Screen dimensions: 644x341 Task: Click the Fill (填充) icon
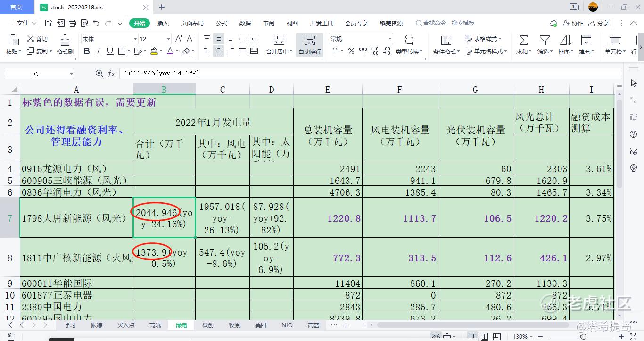(586, 40)
